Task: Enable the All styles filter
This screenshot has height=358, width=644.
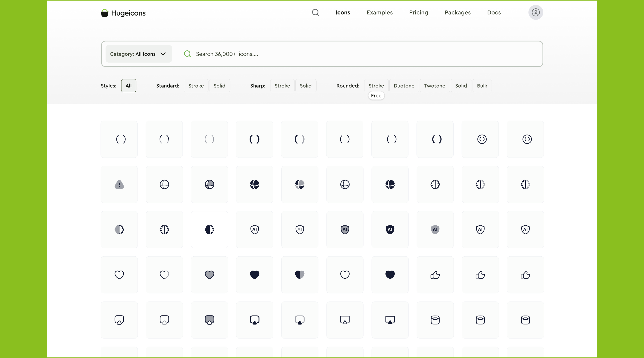Action: (128, 86)
